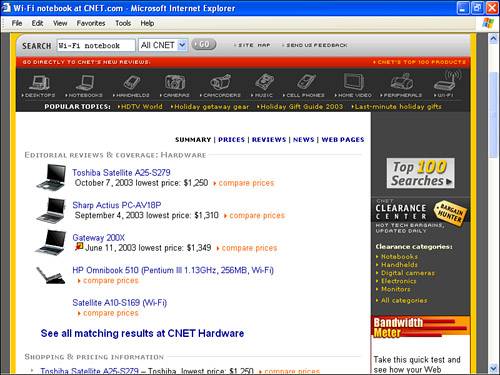The width and height of the screenshot is (500, 375).
Task: Open the Monitors clearance category
Action: [x=393, y=289]
